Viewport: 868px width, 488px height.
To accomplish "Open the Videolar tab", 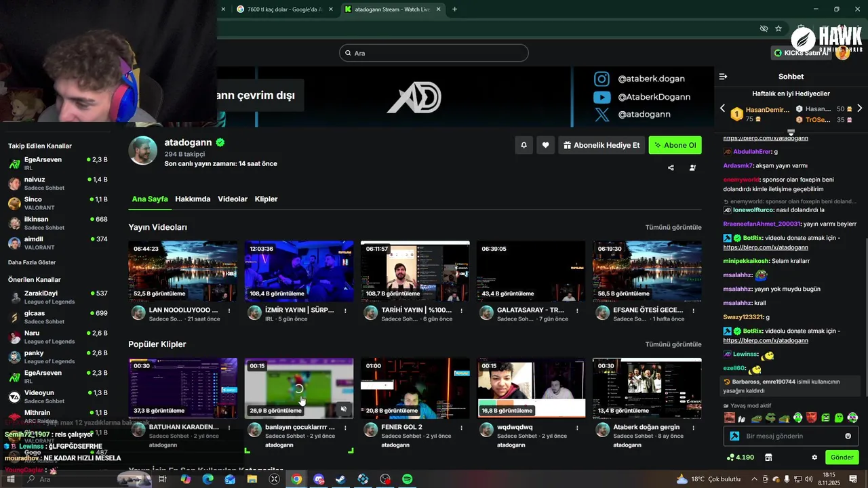I will tap(233, 199).
